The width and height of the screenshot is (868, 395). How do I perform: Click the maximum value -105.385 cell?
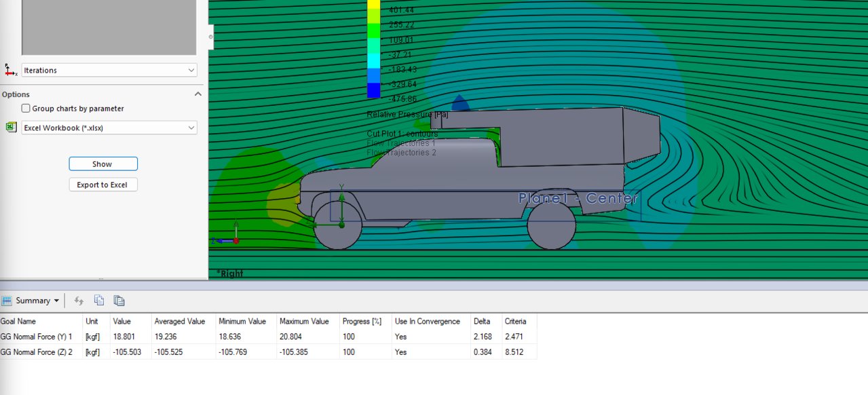coord(294,352)
